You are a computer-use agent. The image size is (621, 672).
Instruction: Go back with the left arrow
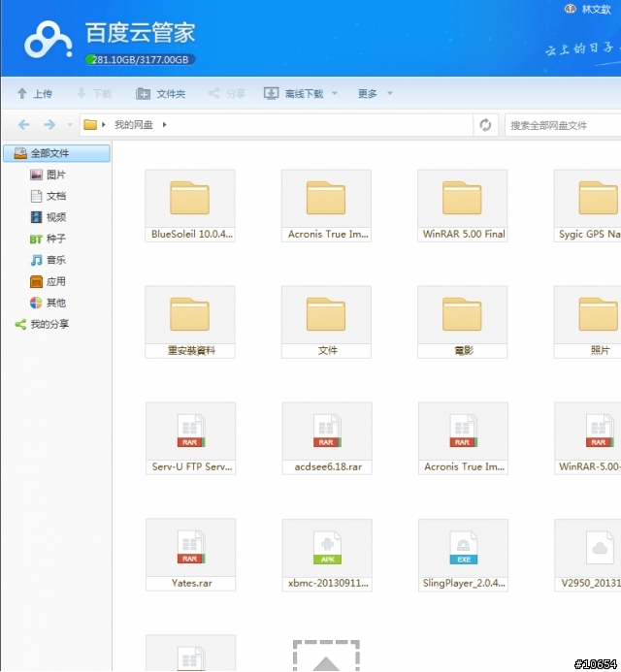pyautogui.click(x=24, y=125)
